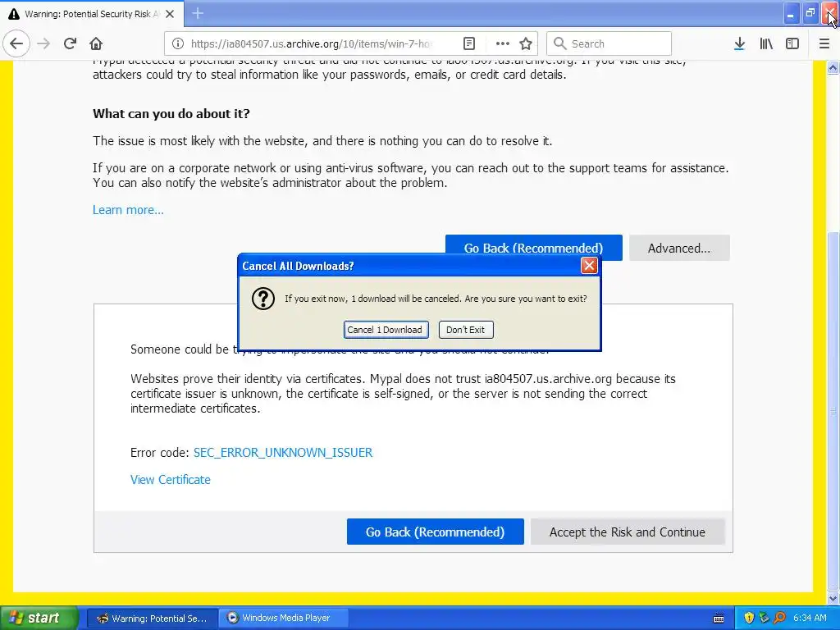
Task: Reload the current page
Action: pos(70,43)
